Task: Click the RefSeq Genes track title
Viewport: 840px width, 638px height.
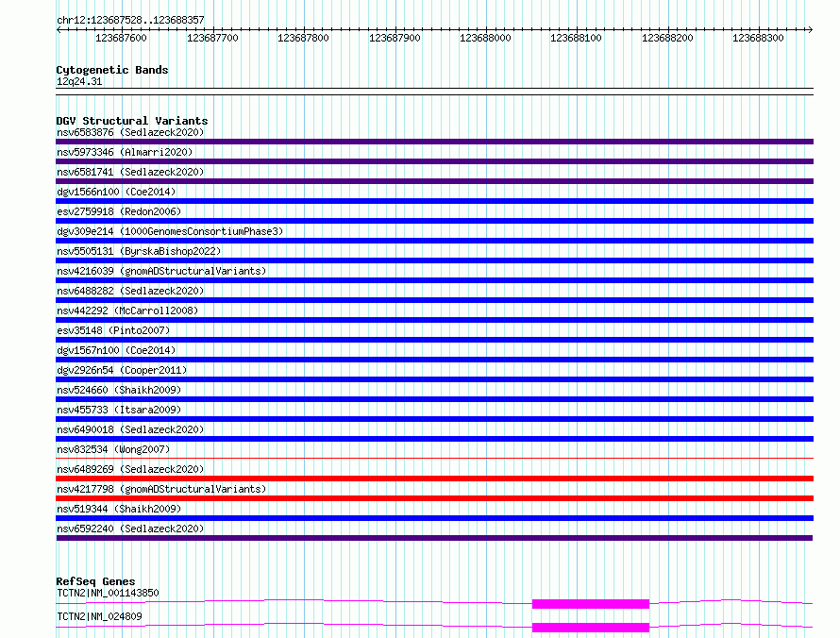Action: click(x=95, y=581)
